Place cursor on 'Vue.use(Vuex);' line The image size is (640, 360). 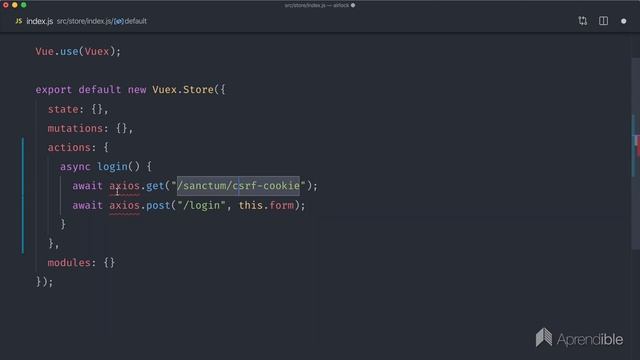[x=78, y=51]
